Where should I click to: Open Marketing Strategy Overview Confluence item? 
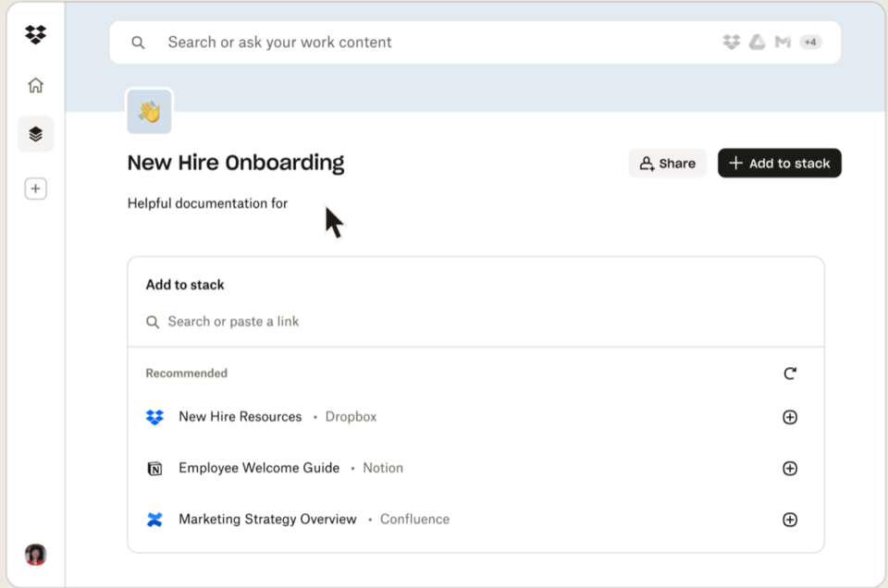point(267,520)
